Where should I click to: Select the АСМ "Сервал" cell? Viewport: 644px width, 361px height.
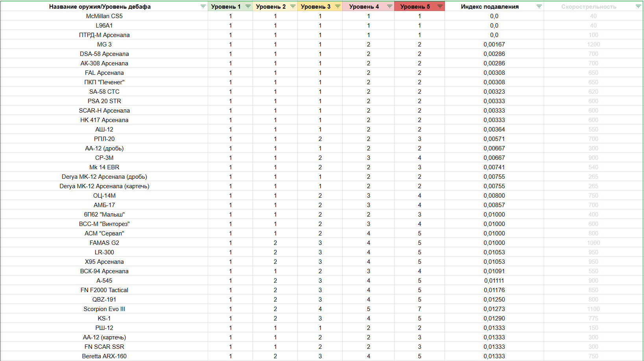pos(104,233)
